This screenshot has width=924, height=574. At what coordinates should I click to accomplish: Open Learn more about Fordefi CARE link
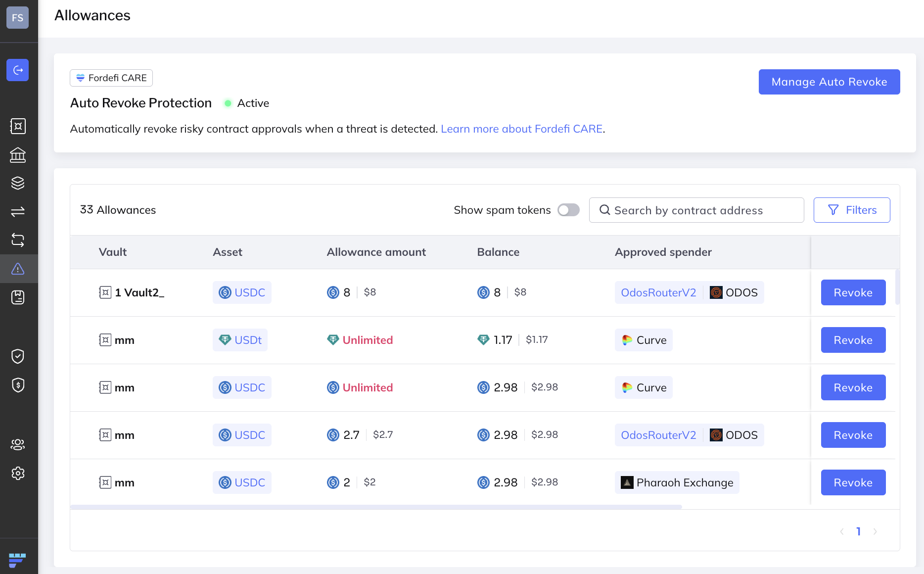(x=521, y=129)
